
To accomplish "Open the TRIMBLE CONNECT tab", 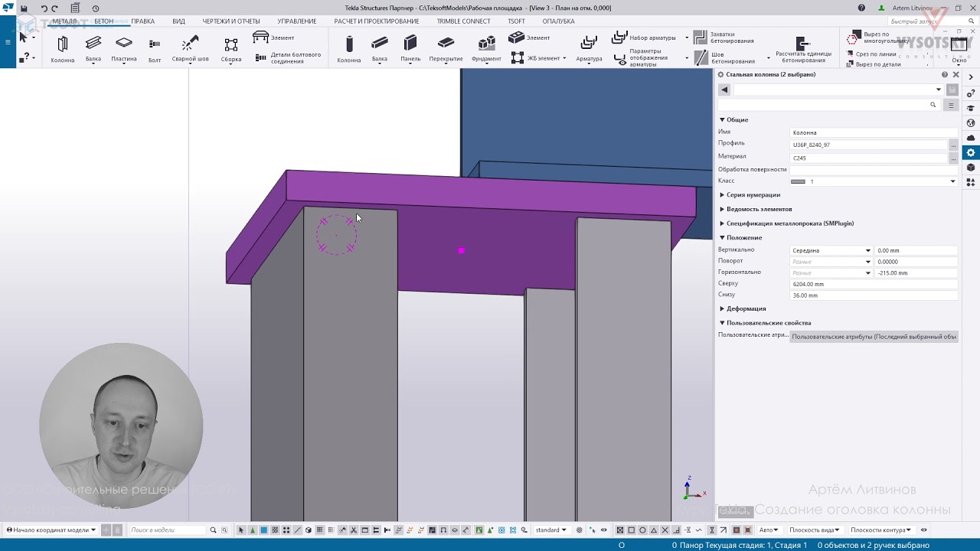I will point(464,21).
